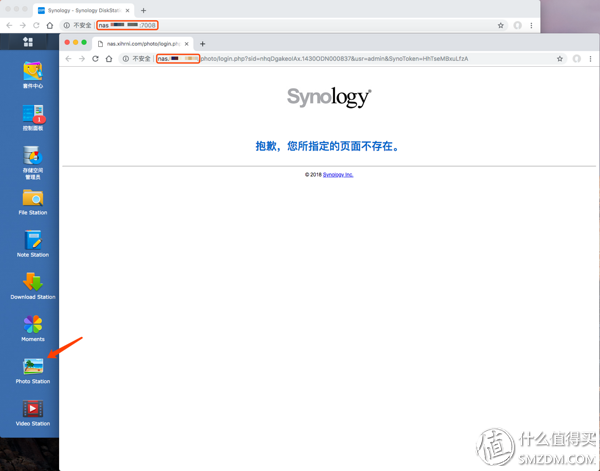The image size is (600, 471).
Task: Follow the Synology Inc. link
Action: click(338, 174)
